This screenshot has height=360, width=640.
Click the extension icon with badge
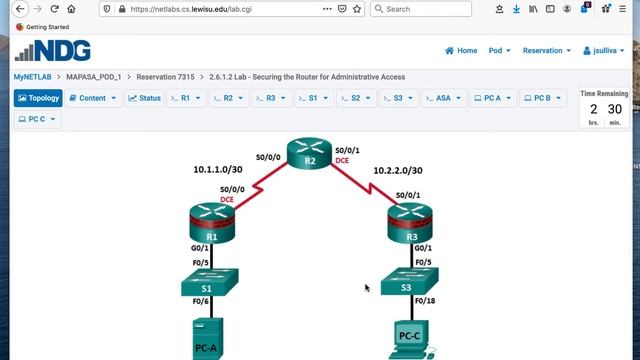585,8
